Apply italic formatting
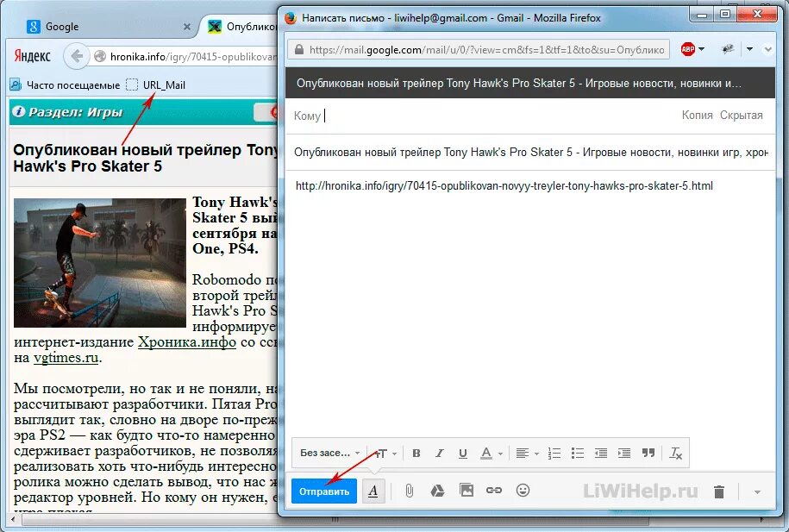The height and width of the screenshot is (532, 789). pos(439,453)
